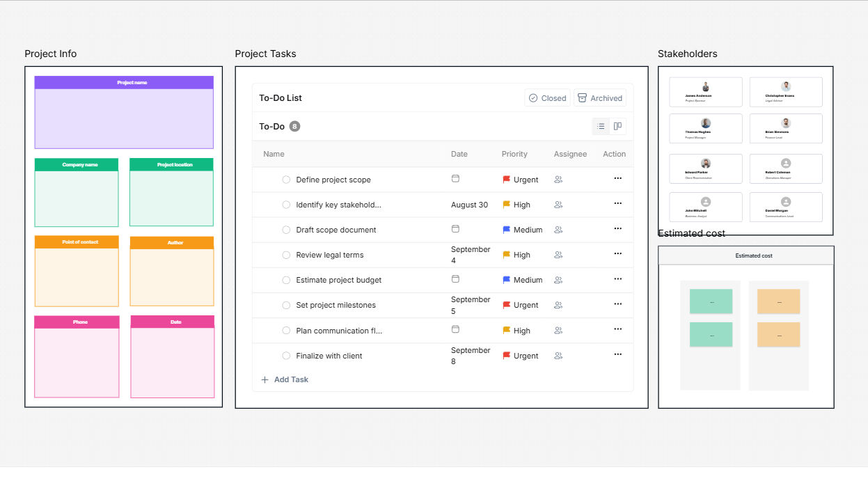Click the assignee icon for Review legal terms

[x=558, y=255]
